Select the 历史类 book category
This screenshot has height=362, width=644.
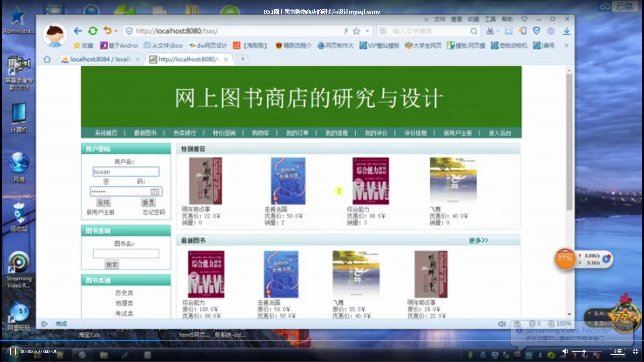[x=124, y=293]
